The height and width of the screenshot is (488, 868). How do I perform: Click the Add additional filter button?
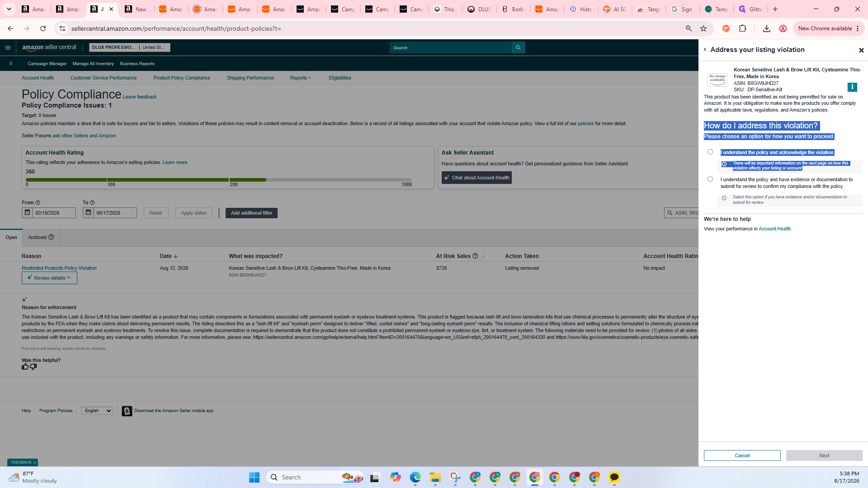point(251,213)
